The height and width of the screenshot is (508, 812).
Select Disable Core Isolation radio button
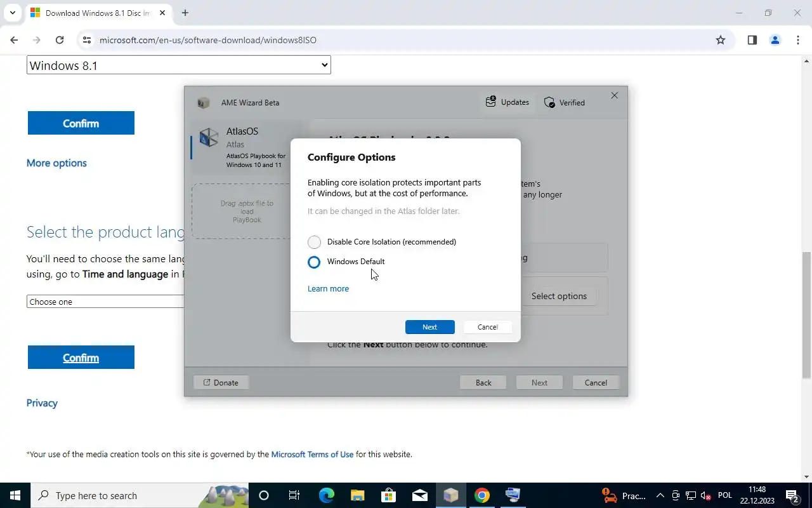314,242
